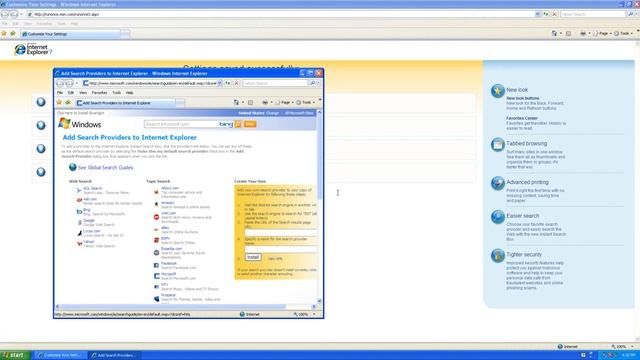Click the vertical scrollbar down arrow in popup
This screenshot has height=360, width=640.
[x=319, y=301]
